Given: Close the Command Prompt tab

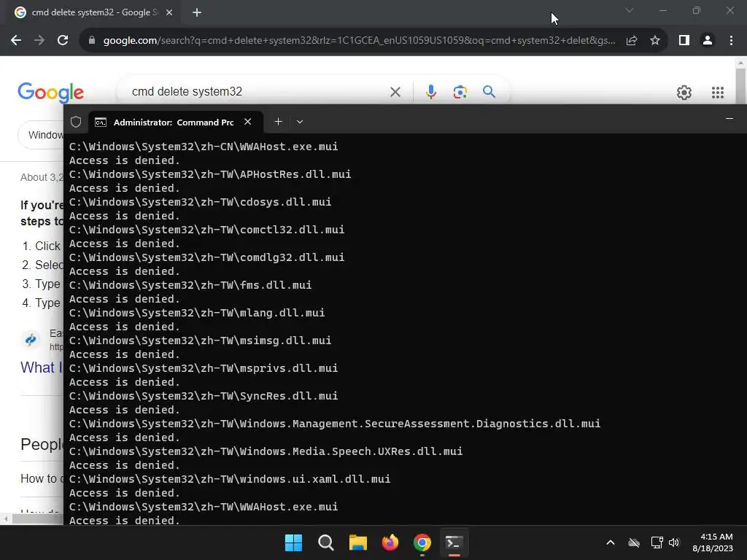Looking at the screenshot, I should [x=248, y=122].
